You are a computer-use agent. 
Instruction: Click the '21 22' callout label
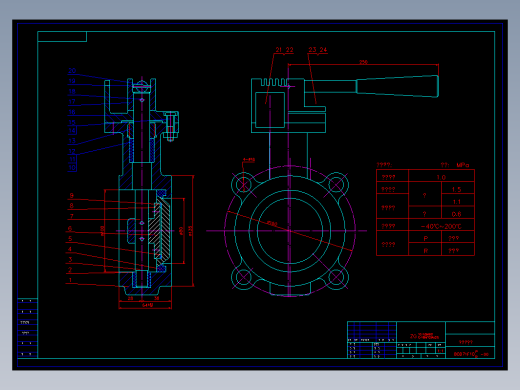point(284,50)
